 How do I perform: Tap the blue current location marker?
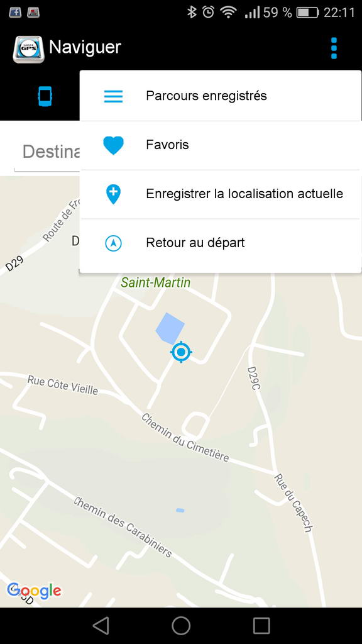point(181,352)
